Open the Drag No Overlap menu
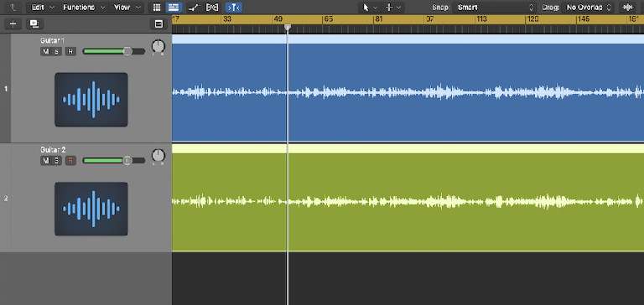Image resolution: width=644 pixels, height=305 pixels. [x=588, y=7]
